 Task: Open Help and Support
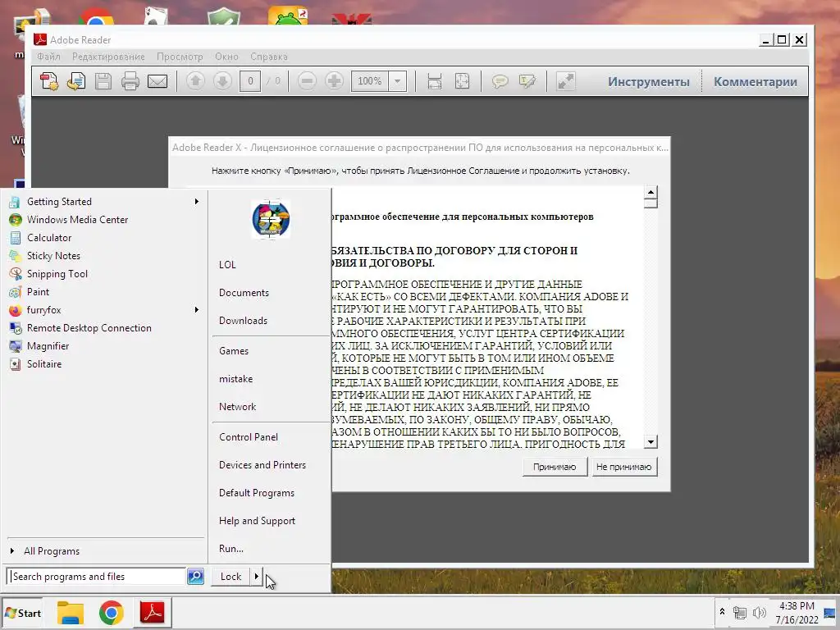[257, 521]
